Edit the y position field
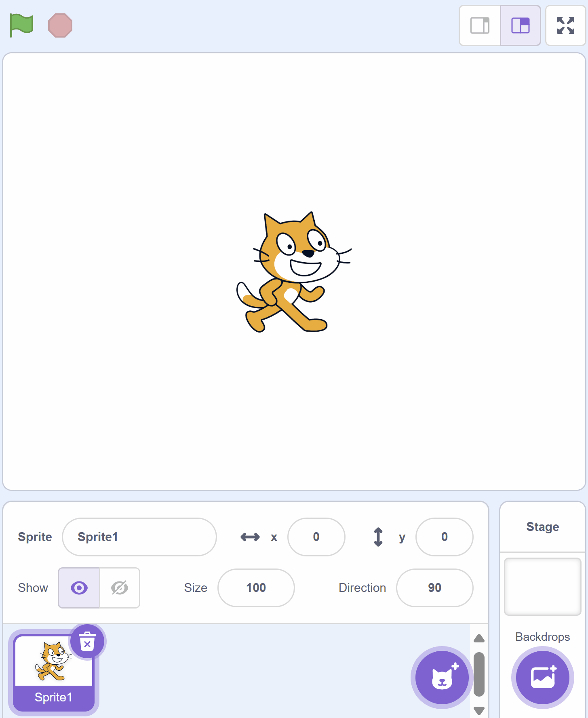 444,537
